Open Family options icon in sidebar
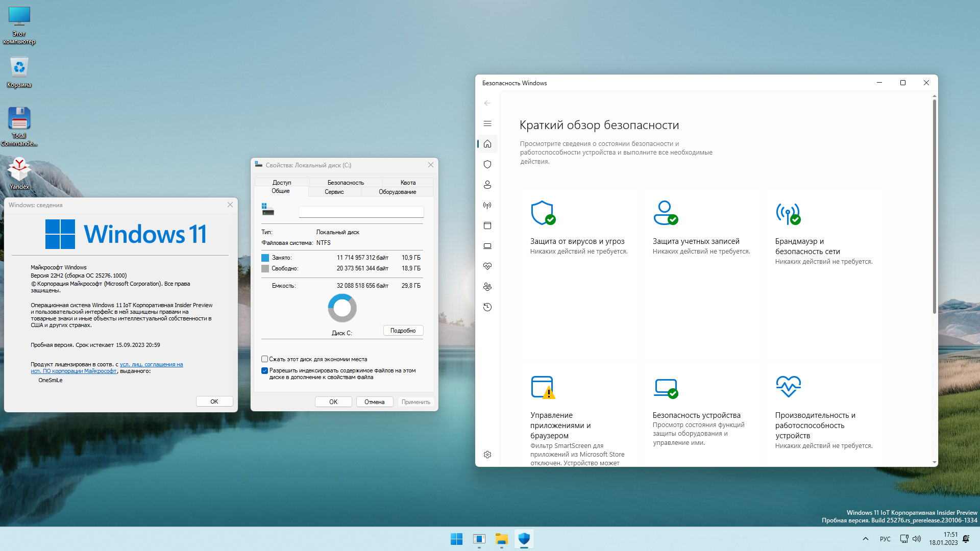Image resolution: width=980 pixels, height=551 pixels. click(x=487, y=287)
